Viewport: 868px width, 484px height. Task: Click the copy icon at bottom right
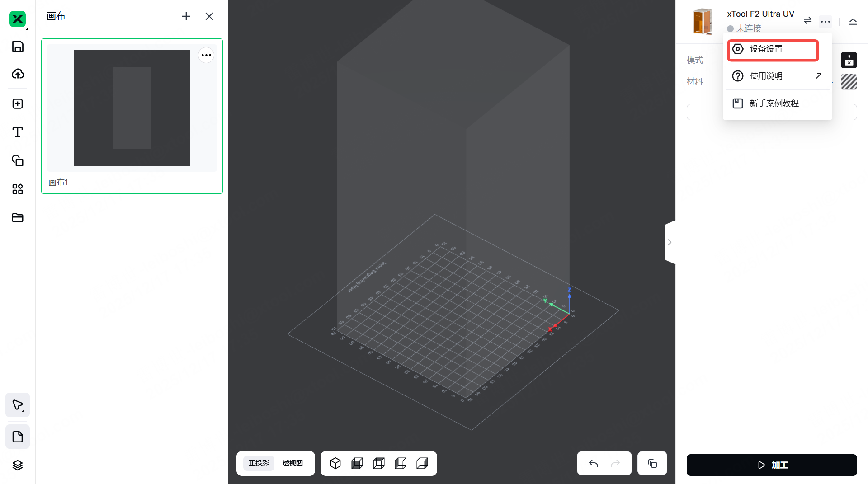pyautogui.click(x=652, y=463)
